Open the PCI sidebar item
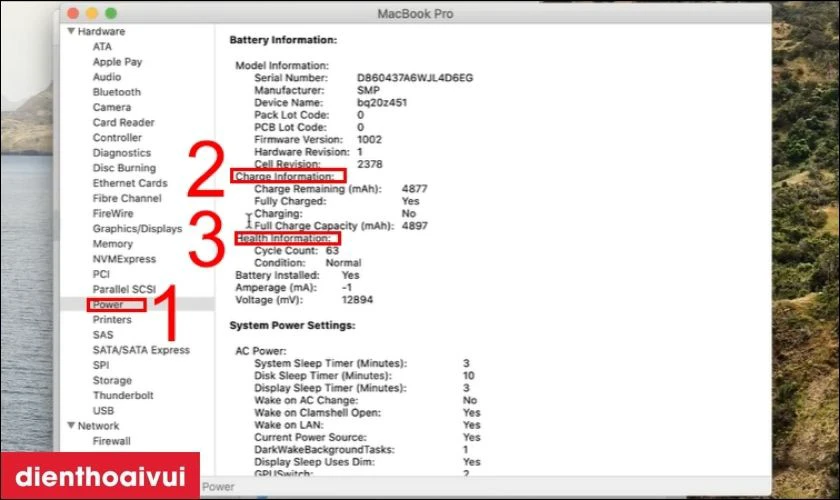840x500 pixels. click(x=101, y=274)
